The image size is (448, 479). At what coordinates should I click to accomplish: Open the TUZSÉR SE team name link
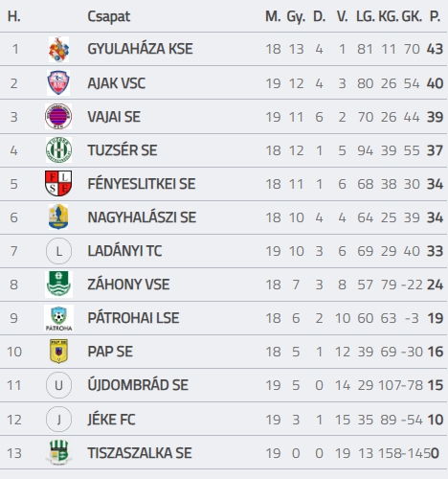123,150
